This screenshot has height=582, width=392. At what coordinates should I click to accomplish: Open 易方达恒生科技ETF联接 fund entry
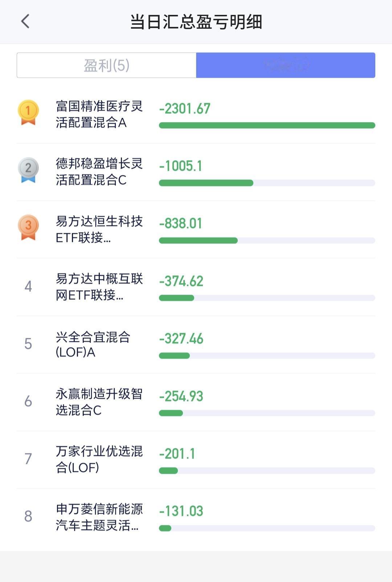(x=196, y=230)
